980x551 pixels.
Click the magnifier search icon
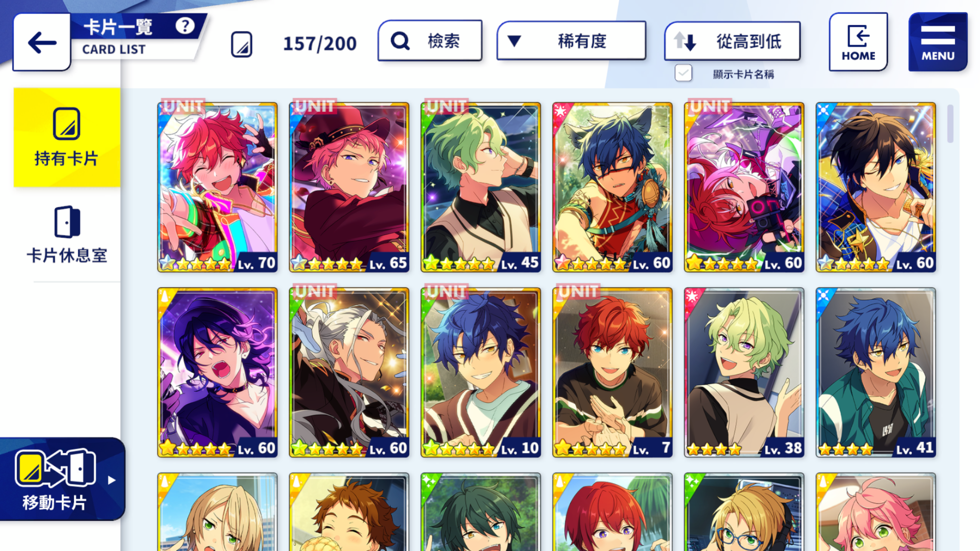pyautogui.click(x=400, y=41)
